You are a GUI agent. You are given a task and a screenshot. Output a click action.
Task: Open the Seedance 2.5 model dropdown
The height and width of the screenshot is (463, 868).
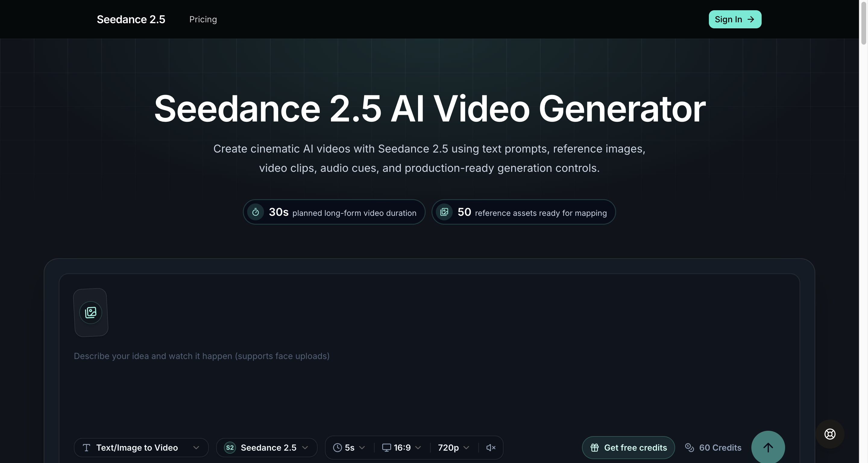[266, 448]
